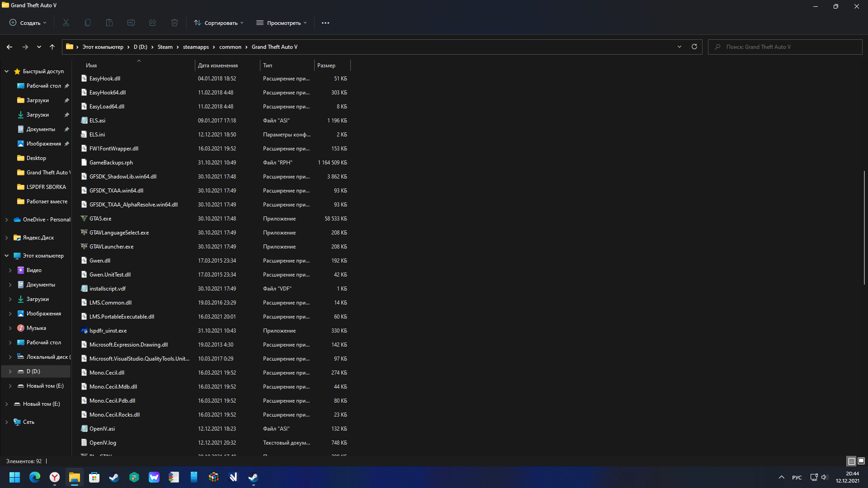Open the Сортировать dropdown menu
The width and height of the screenshot is (868, 488).
[x=219, y=23]
